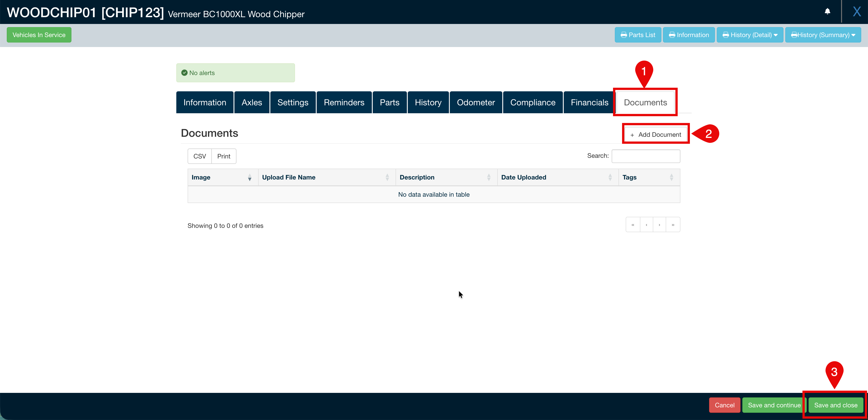Expand the History (Summary) dropdown
Viewport: 868px width, 420px height.
pyautogui.click(x=823, y=35)
